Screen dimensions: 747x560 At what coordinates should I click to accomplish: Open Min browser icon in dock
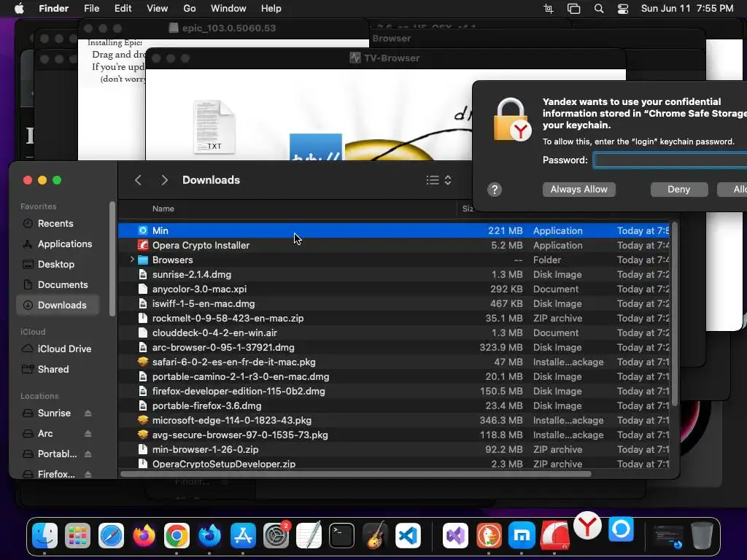click(x=621, y=529)
